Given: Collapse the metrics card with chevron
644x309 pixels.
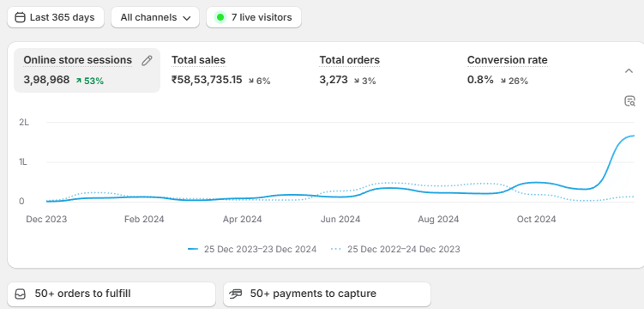Looking at the screenshot, I should pyautogui.click(x=629, y=70).
